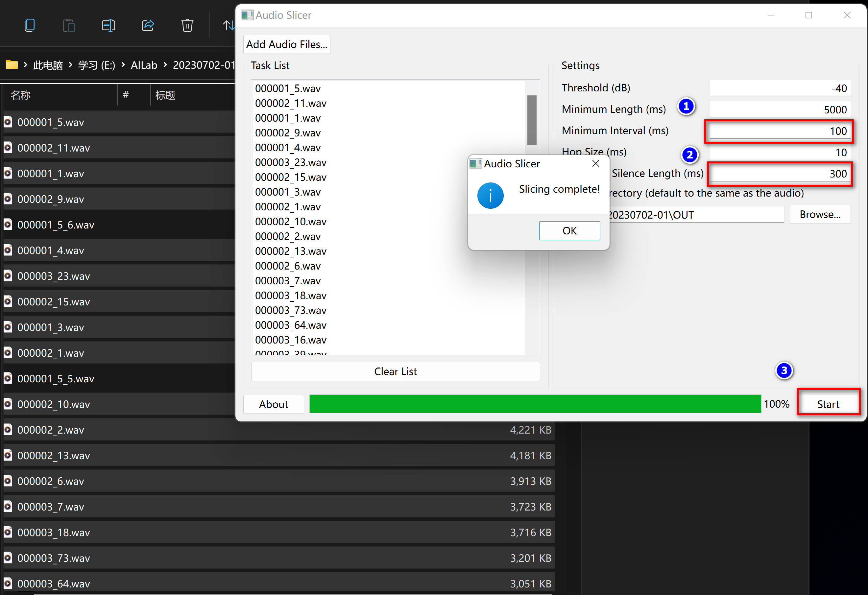868x595 pixels.
Task: Select 000002_13.wav in the Task List
Action: click(291, 251)
